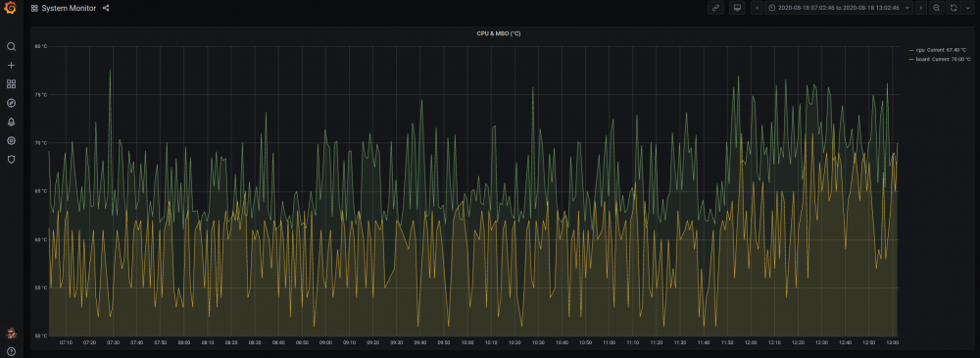Open the Help question mark icon
The height and width of the screenshot is (358, 980).
pyautogui.click(x=11, y=351)
